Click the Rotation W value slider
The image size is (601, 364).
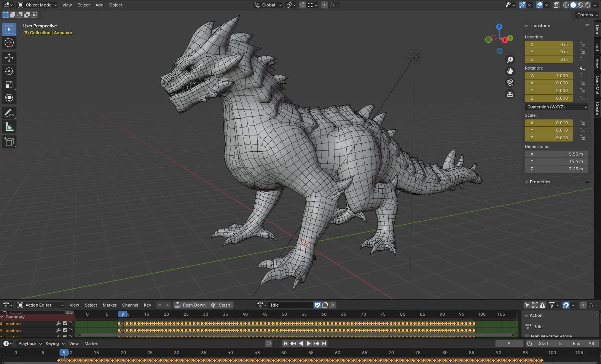548,76
